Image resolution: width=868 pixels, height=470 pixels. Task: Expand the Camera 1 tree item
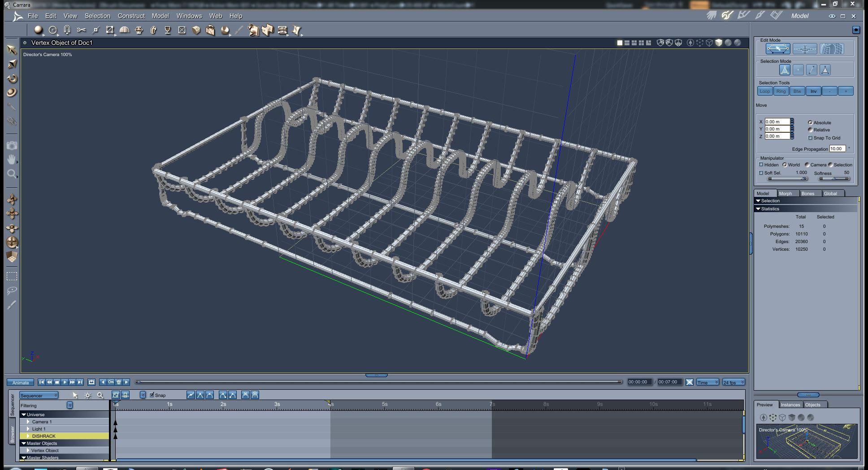pos(28,422)
